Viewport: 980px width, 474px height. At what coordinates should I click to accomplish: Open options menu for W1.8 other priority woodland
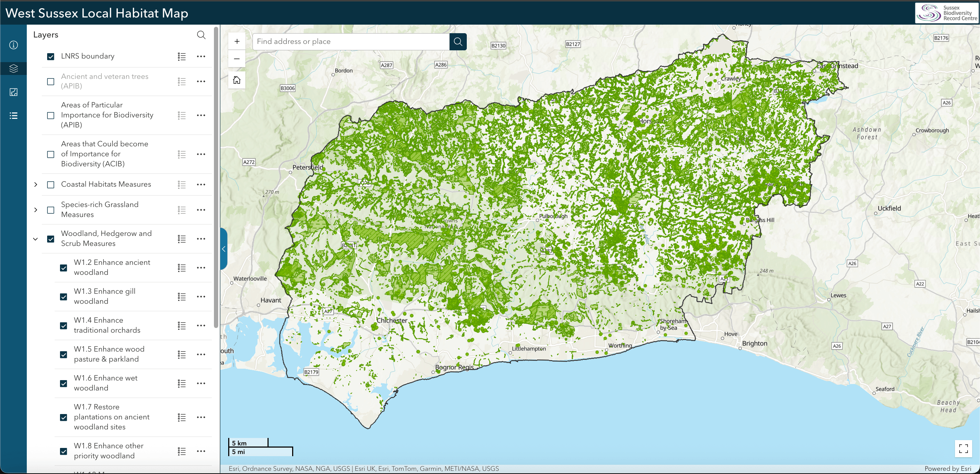(201, 451)
